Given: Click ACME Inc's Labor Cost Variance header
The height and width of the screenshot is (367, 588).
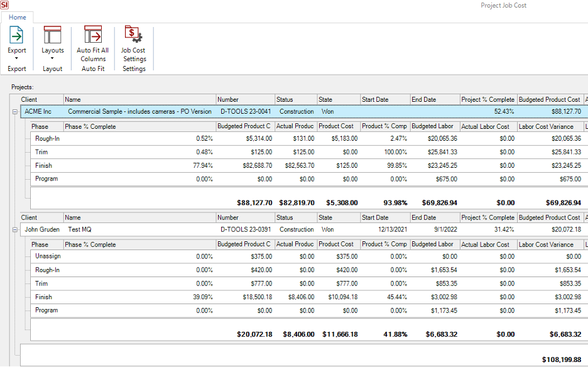Looking at the screenshot, I should coord(550,126).
